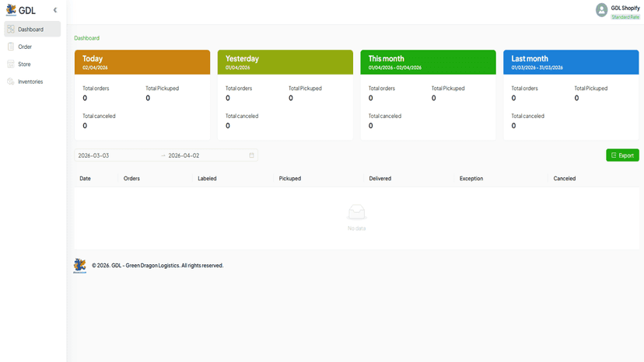Select the Today card header
Viewport: 644px width, 362px height.
(142, 62)
